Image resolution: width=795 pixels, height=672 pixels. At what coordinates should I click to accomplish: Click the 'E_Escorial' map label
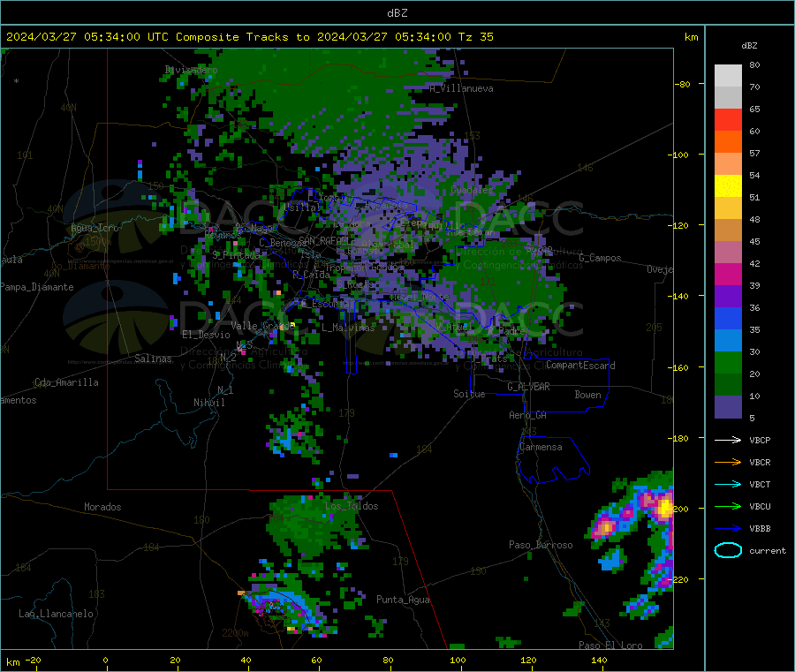coord(328,304)
